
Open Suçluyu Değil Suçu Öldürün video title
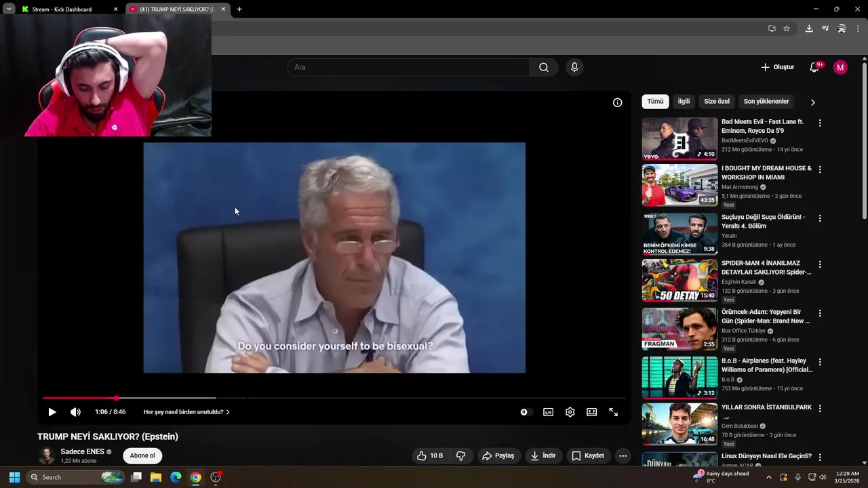pyautogui.click(x=764, y=221)
